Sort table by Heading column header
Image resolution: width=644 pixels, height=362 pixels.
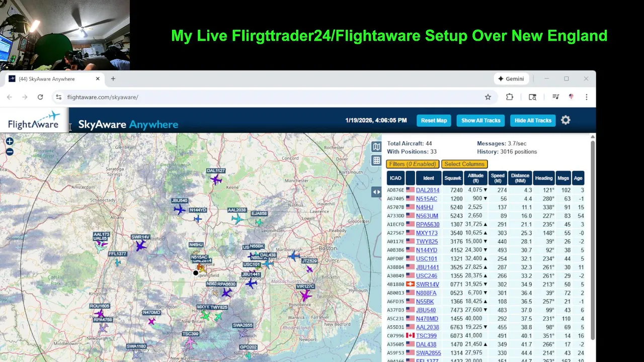pyautogui.click(x=544, y=178)
